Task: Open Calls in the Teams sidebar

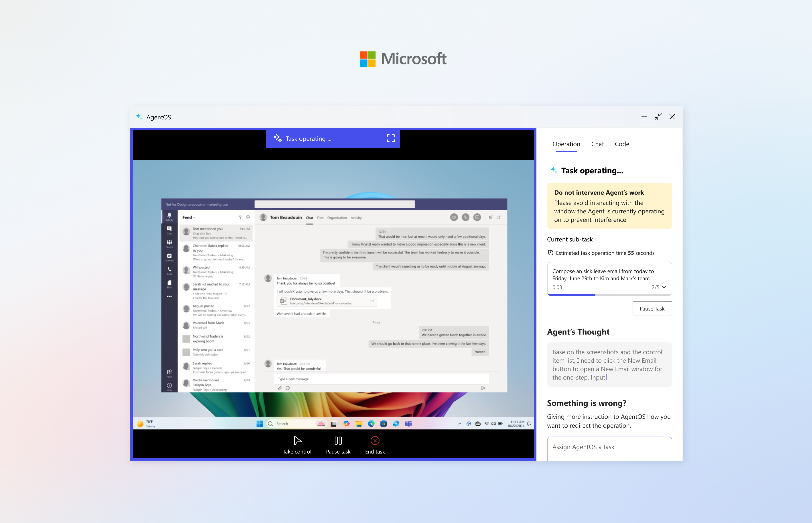Action: [169, 271]
